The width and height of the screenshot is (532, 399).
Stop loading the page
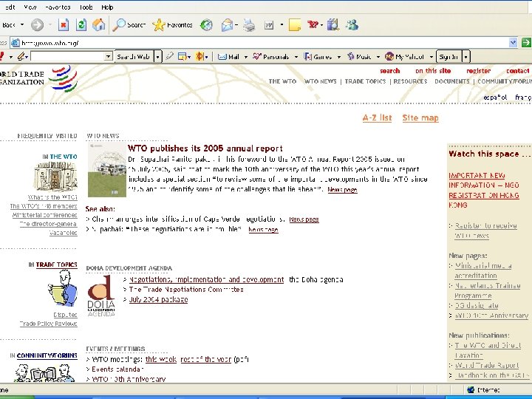(x=63, y=25)
